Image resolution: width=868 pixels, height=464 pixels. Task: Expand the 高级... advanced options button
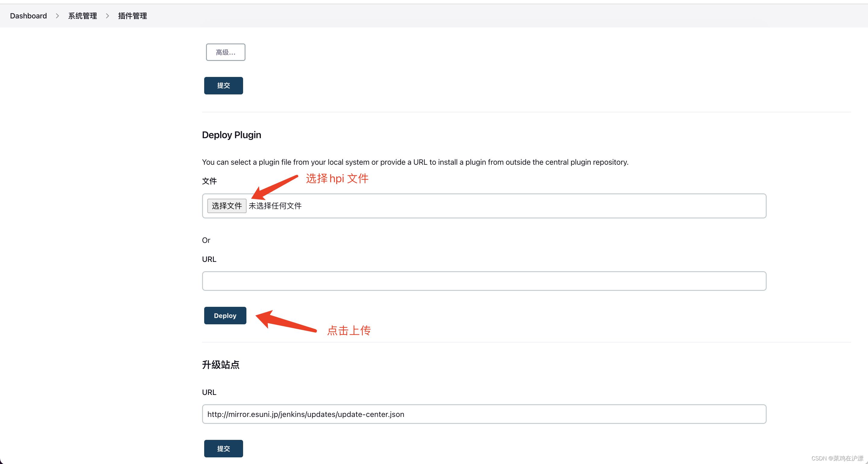pos(225,52)
